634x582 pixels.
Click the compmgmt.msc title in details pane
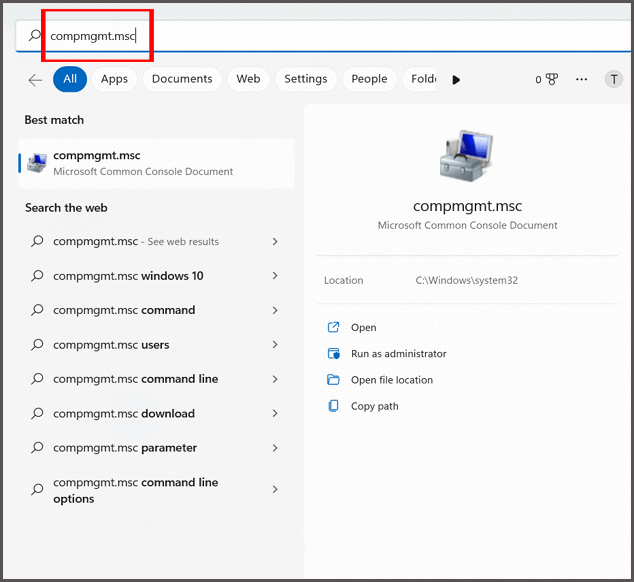point(467,206)
